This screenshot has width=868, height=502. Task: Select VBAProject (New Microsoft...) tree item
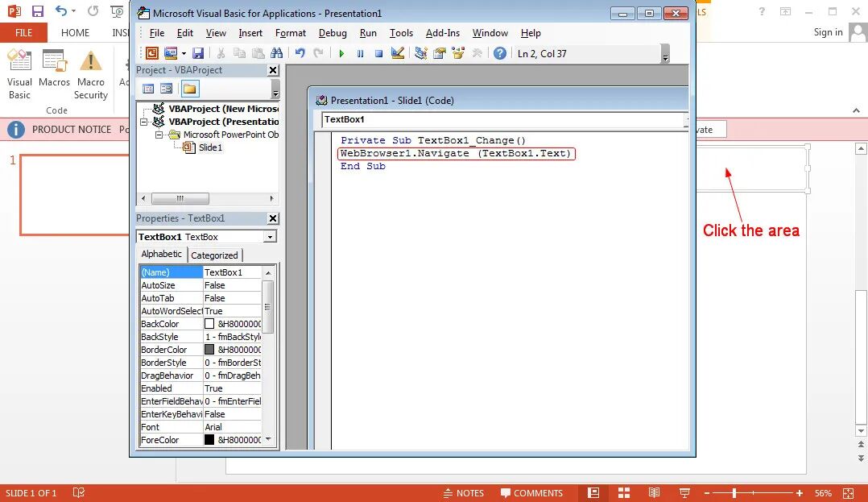223,109
